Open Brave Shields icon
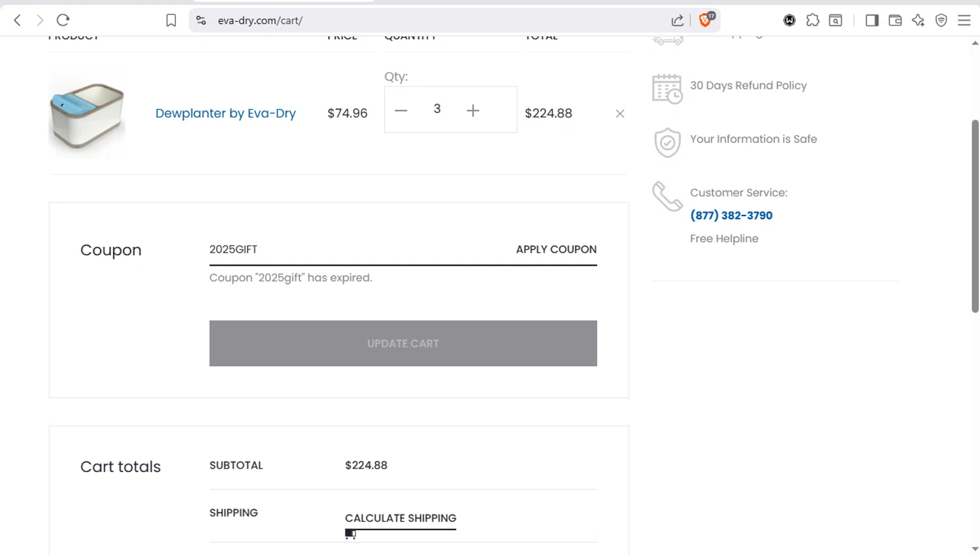The width and height of the screenshot is (980, 555). click(706, 20)
